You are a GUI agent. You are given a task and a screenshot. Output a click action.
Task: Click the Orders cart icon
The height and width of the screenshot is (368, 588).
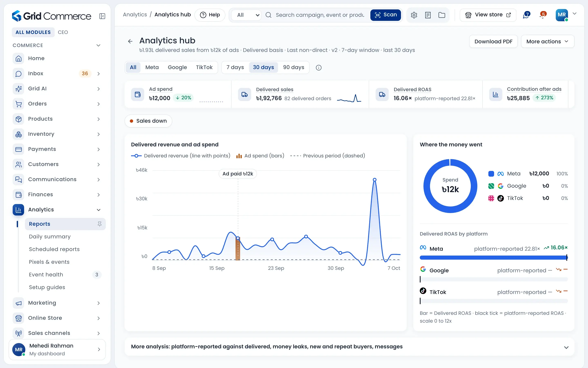click(x=18, y=104)
